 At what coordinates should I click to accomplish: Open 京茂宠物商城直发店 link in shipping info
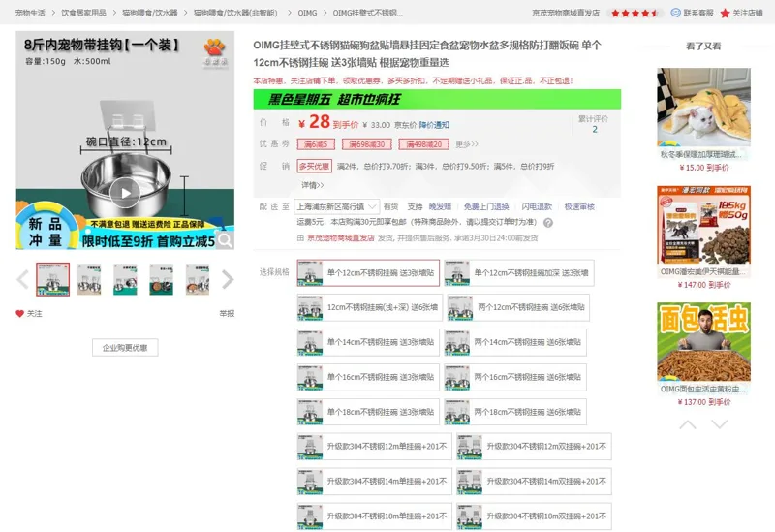point(341,237)
